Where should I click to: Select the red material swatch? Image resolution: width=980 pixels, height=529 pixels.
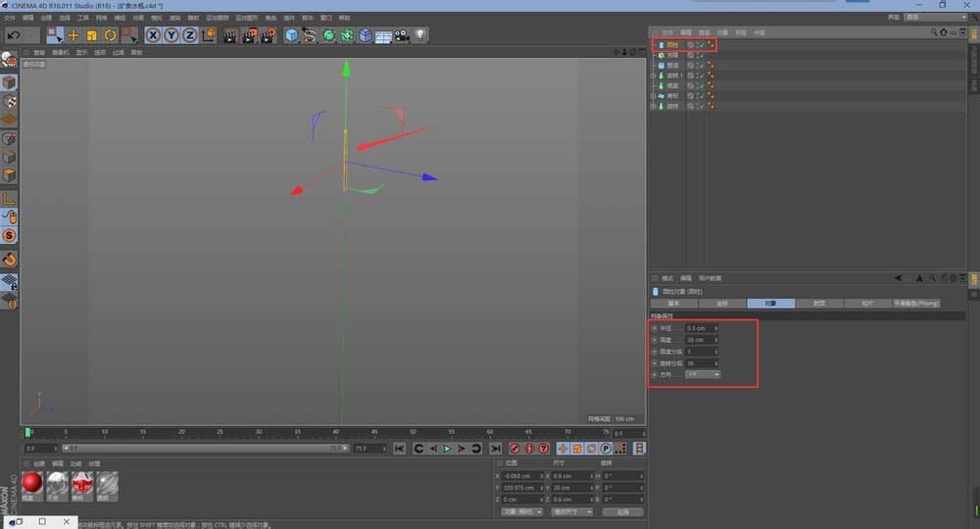pos(32,482)
